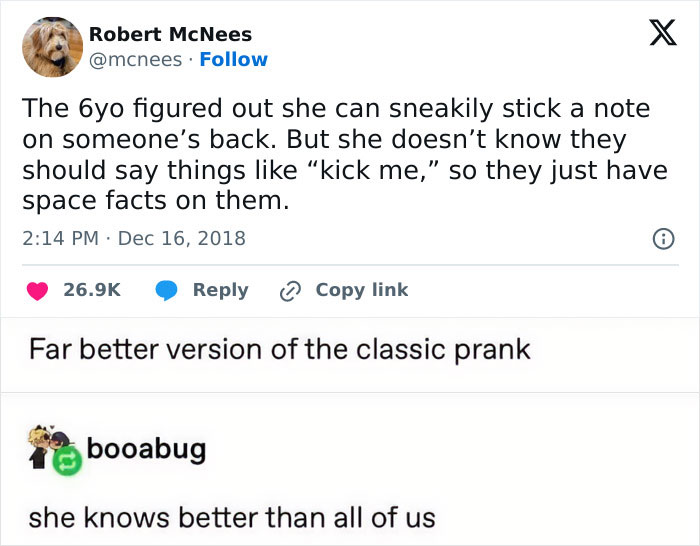Image resolution: width=700 pixels, height=546 pixels.
Task: Open the booabug username
Action: point(146,448)
